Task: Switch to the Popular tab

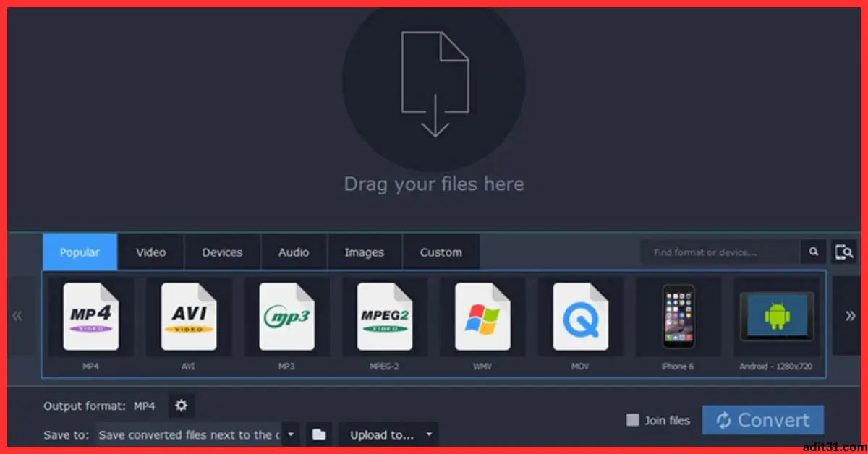Action: pyautogui.click(x=80, y=252)
